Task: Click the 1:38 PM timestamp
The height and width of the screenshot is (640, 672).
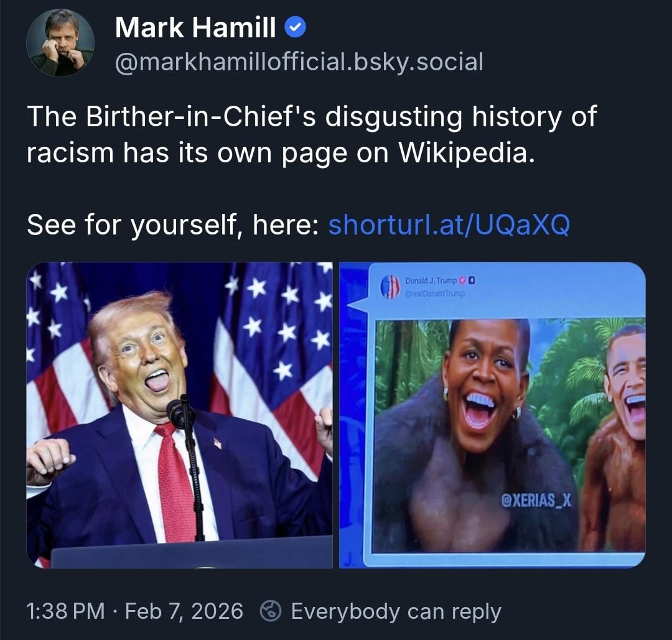Action: coord(65,611)
